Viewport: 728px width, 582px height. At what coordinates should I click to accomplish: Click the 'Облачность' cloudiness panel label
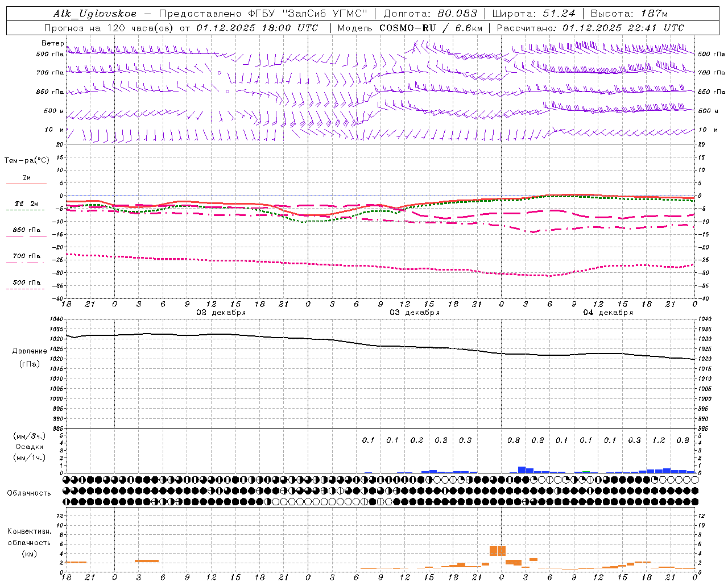(29, 493)
